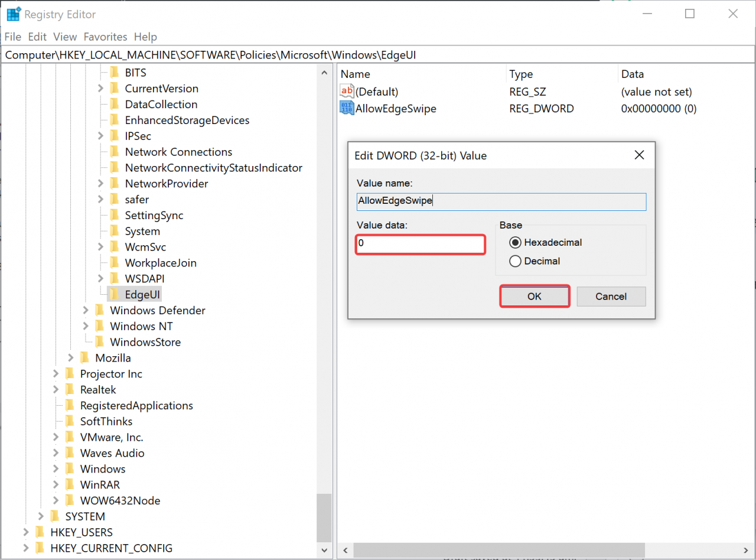Select the WinRAR folder icon
Image resolution: width=756 pixels, height=560 pixels.
coord(70,484)
